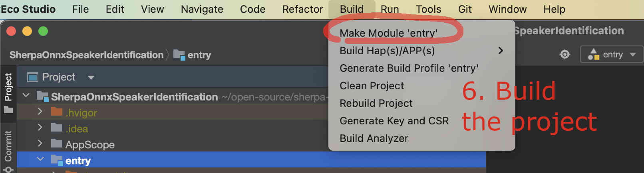Open the Project tool window sidebar tab
644x173 pixels.
click(8, 93)
